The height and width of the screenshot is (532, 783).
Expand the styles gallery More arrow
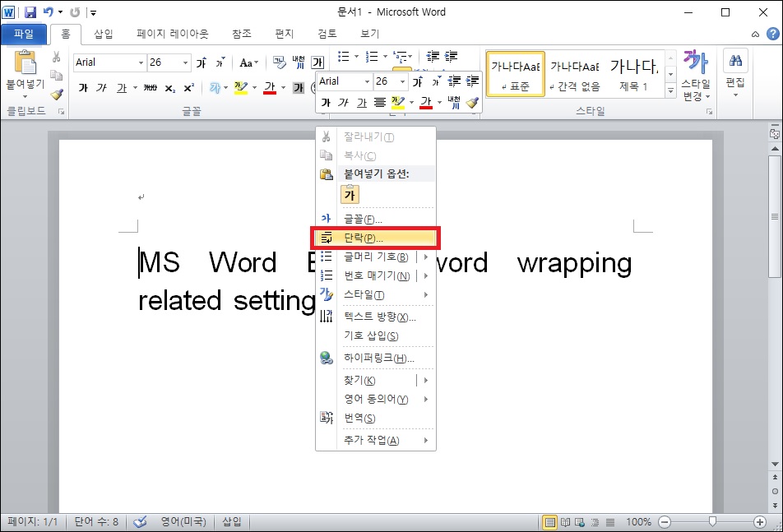click(670, 90)
